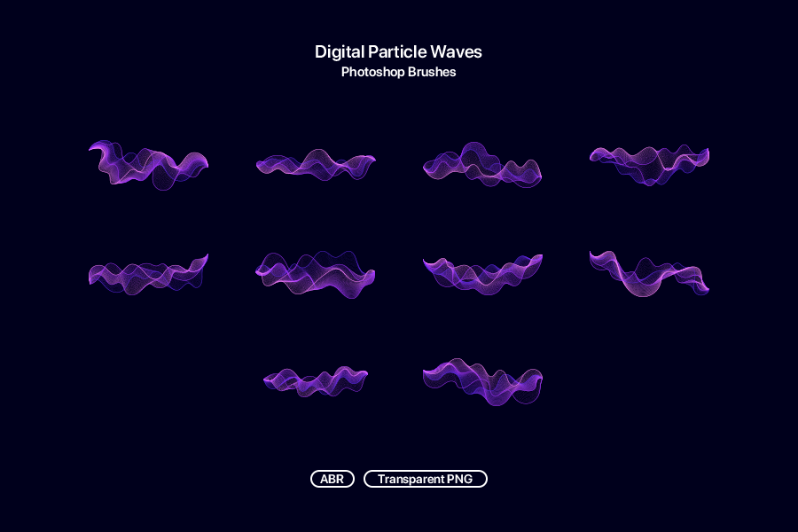
Task: Select the first wave brush thumbnail
Action: pyautogui.click(x=149, y=164)
